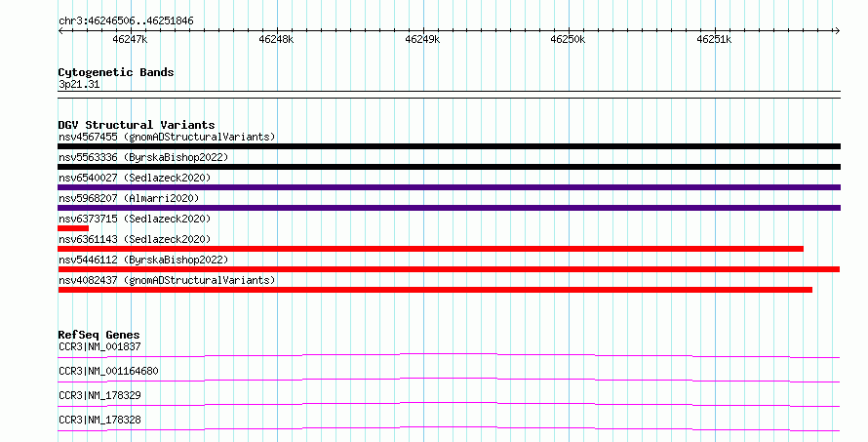Select the 3p21.31 band label
868x442 pixels.
click(79, 85)
